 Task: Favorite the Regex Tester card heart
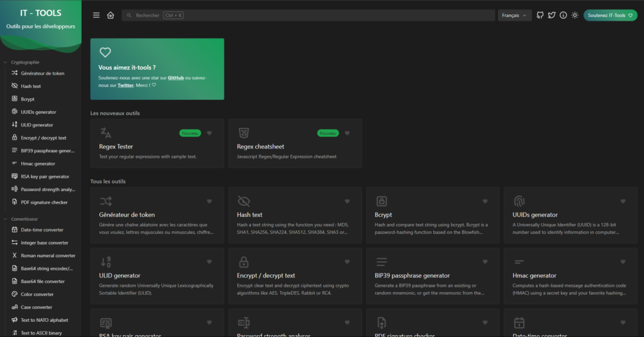209,133
